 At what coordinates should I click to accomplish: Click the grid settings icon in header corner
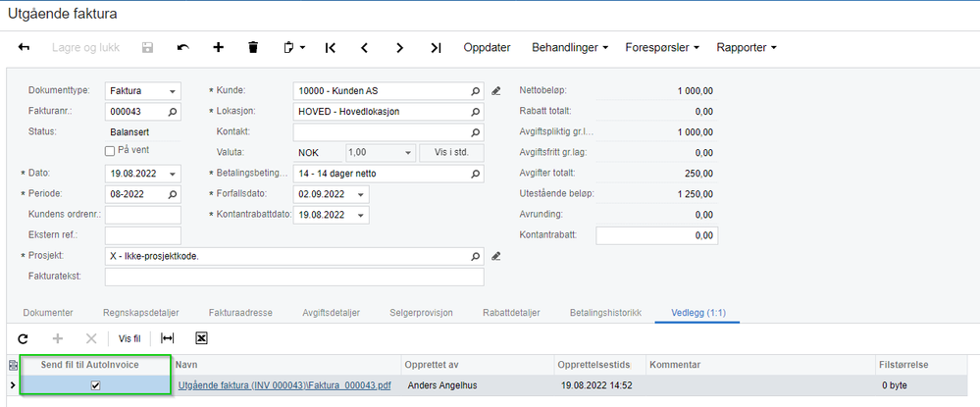[13, 365]
